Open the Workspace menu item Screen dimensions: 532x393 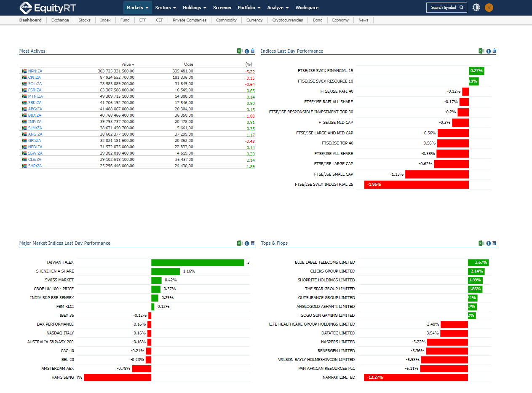tap(307, 8)
